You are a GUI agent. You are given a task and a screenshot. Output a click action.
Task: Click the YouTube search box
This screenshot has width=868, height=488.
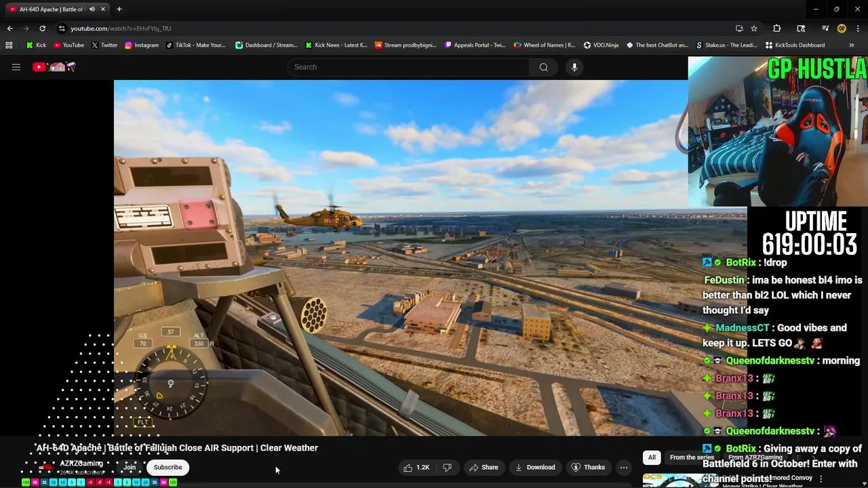tap(408, 67)
